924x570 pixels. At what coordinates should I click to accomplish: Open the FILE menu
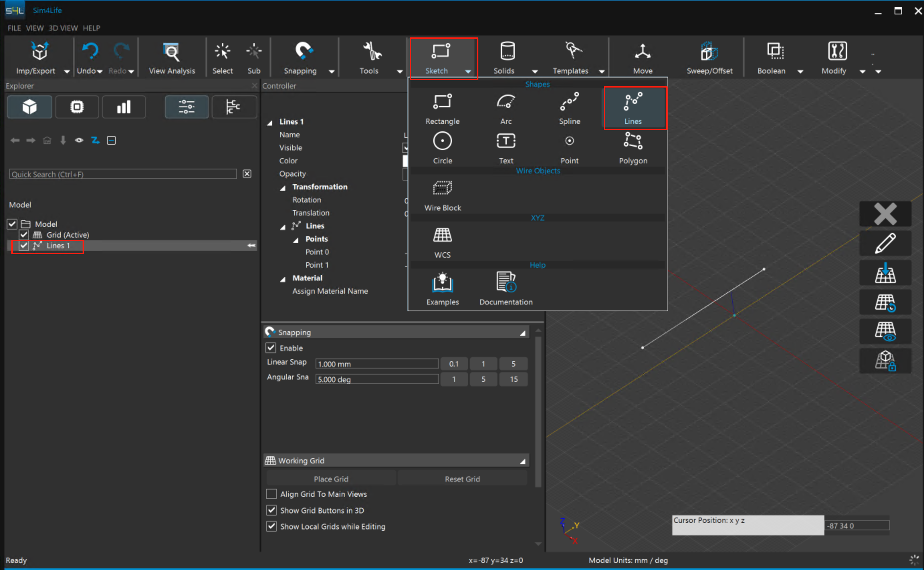[14, 28]
